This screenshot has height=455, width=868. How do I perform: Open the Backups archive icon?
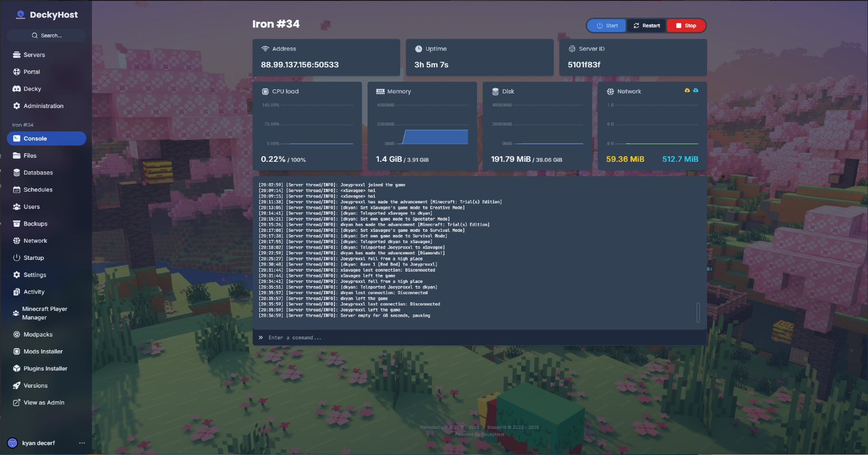(x=17, y=224)
